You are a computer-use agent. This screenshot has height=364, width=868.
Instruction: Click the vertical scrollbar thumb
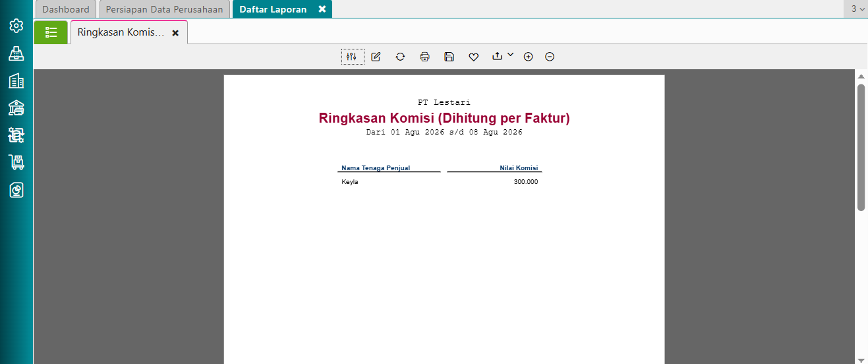click(x=861, y=147)
